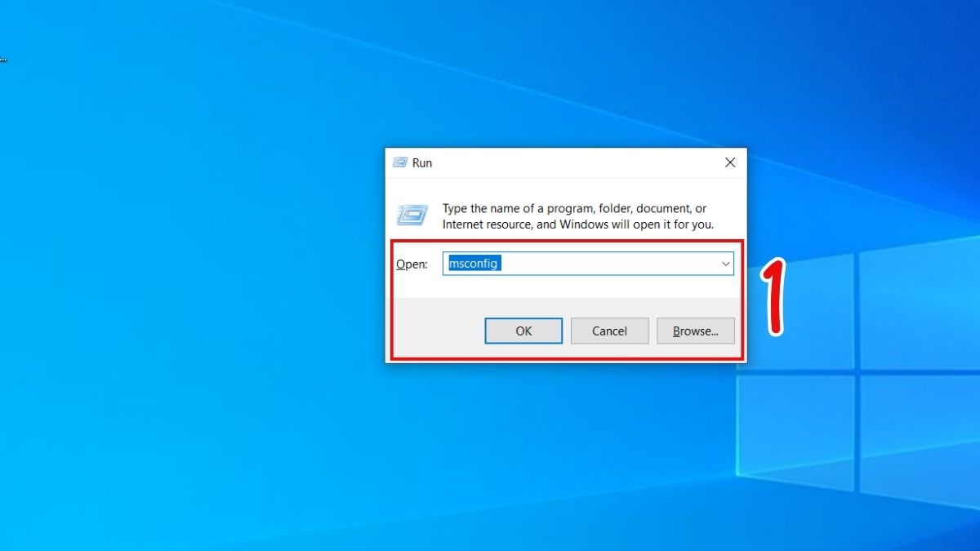Dismiss the dialog with Cancel
The image size is (980, 551).
pos(609,331)
